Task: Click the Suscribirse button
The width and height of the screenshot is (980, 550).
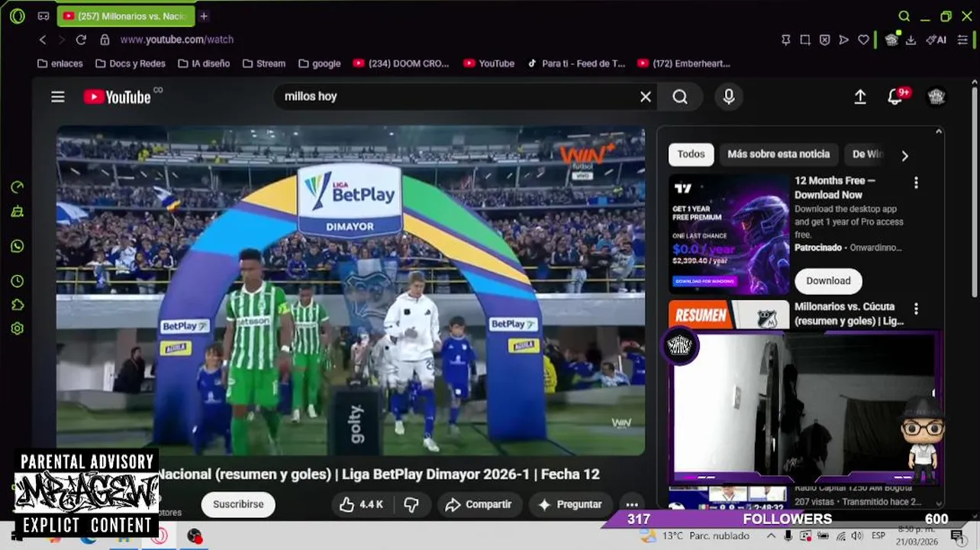Action: [238, 504]
